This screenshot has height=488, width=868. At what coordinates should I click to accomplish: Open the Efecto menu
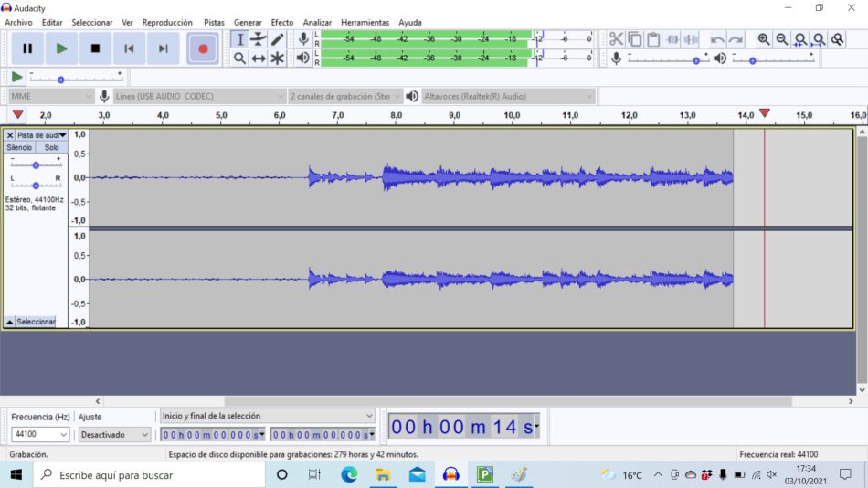281,22
